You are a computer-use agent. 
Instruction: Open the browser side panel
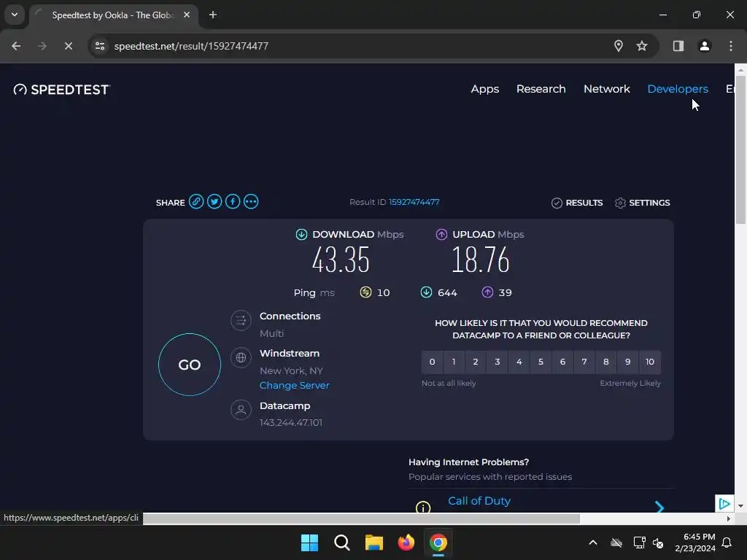coord(678,46)
